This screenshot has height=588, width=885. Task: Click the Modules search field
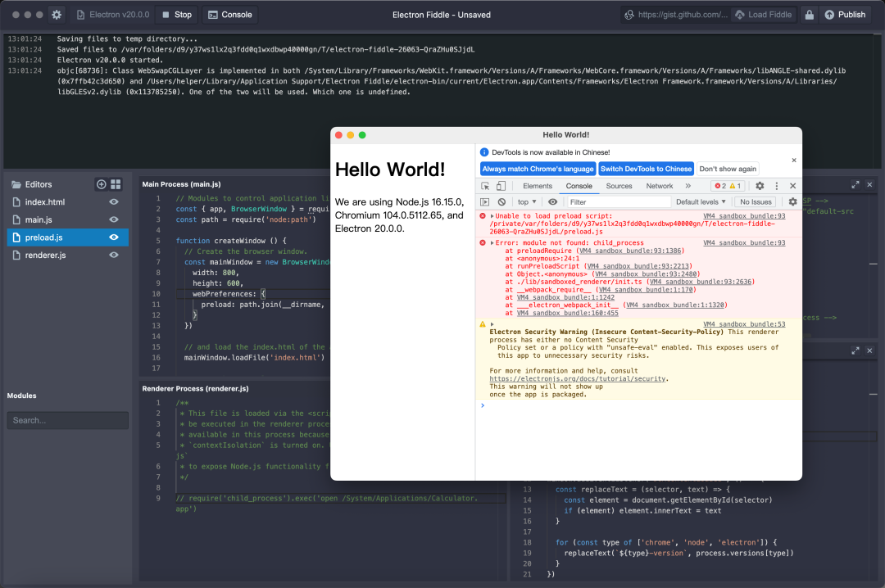pyautogui.click(x=68, y=420)
